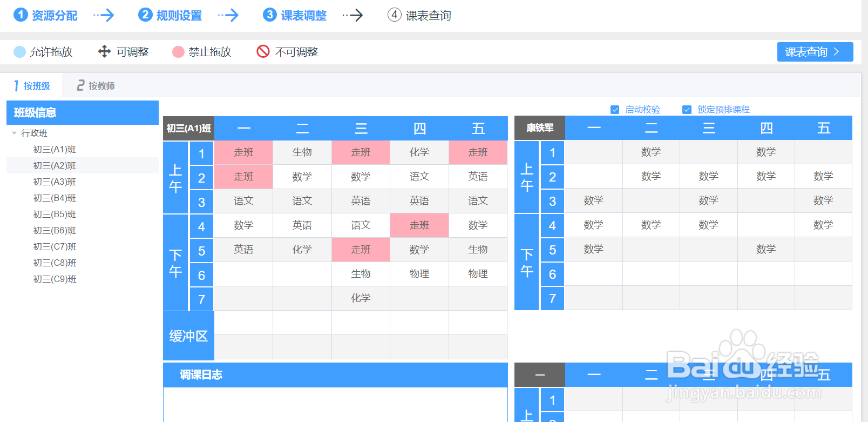The width and height of the screenshot is (868, 422).
Task: Click the step 1 资源分配 circle icon
Action: tap(21, 15)
